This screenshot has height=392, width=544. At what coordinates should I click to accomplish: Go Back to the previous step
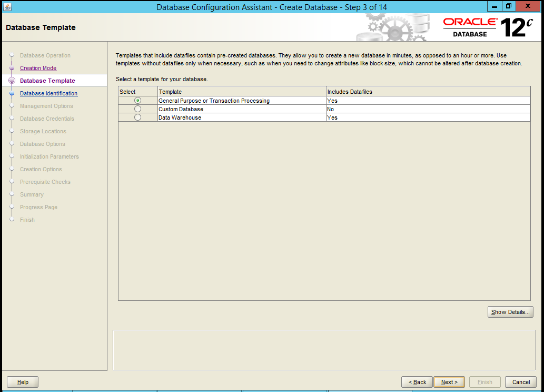417,382
